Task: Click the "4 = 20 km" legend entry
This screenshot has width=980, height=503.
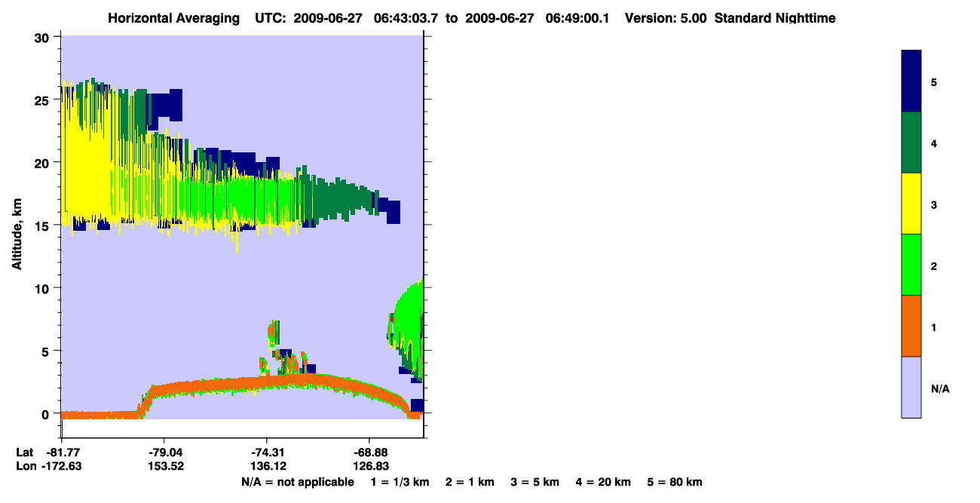Action: point(602,482)
